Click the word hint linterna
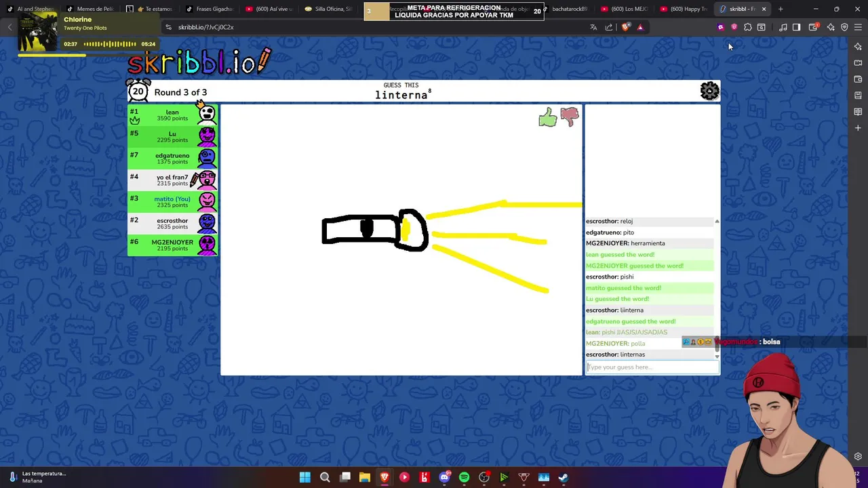The width and height of the screenshot is (868, 488). pos(401,96)
